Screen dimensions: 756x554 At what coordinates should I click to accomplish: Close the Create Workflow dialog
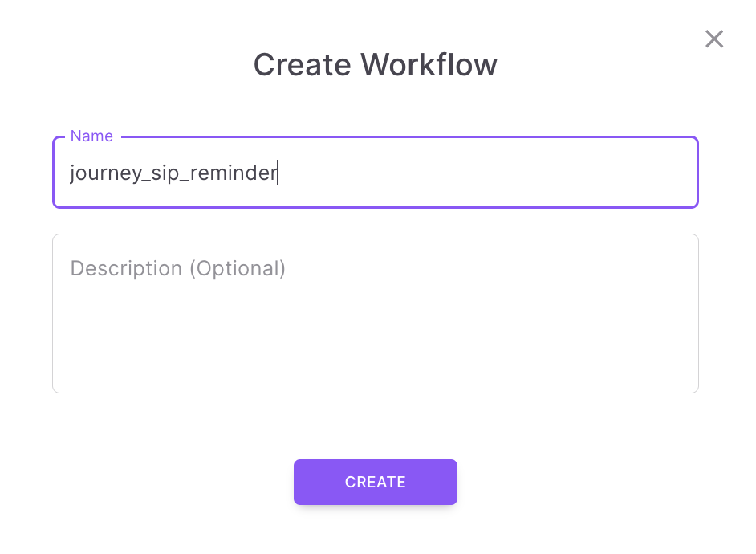tap(714, 39)
